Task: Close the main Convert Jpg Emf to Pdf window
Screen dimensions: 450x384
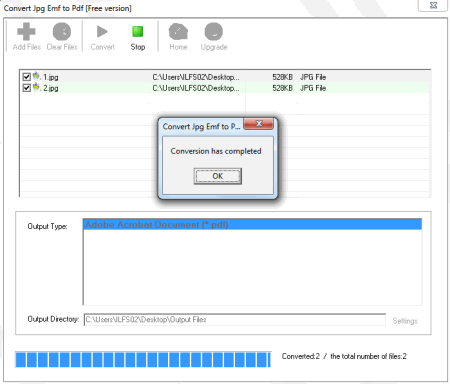Action: [x=433, y=5]
